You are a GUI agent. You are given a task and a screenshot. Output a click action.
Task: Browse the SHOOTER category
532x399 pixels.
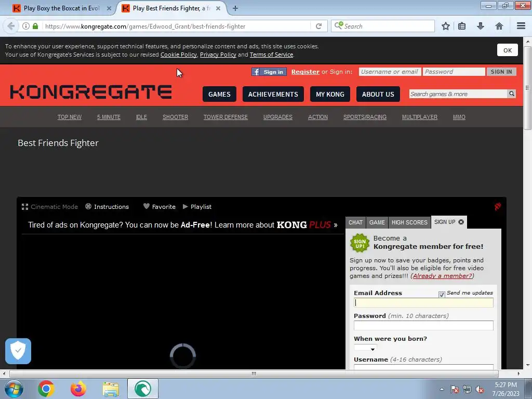click(175, 117)
